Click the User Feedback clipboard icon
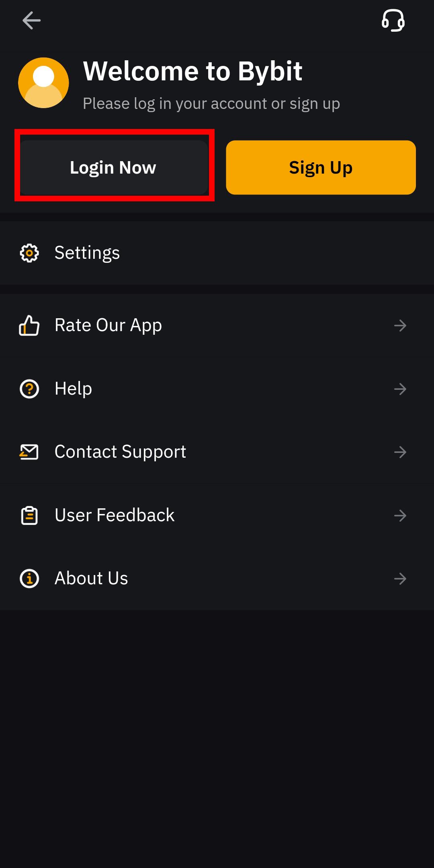This screenshot has height=868, width=434. (x=29, y=516)
